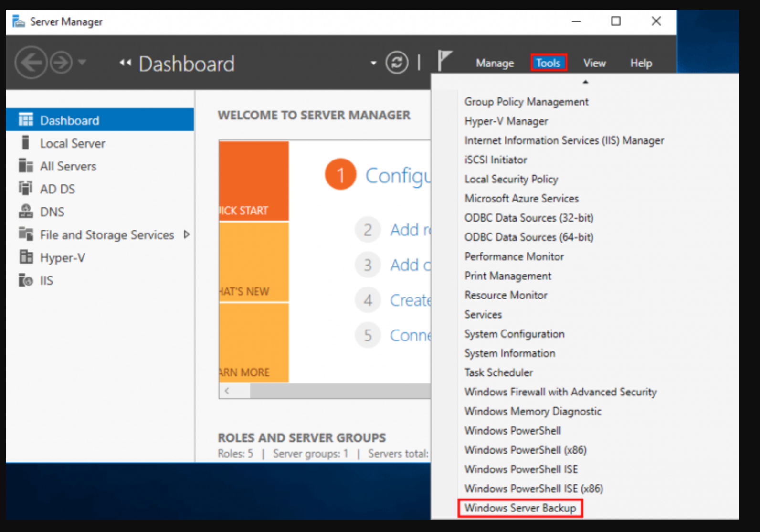The image size is (760, 532).
Task: Open Group Policy Management
Action: [526, 102]
